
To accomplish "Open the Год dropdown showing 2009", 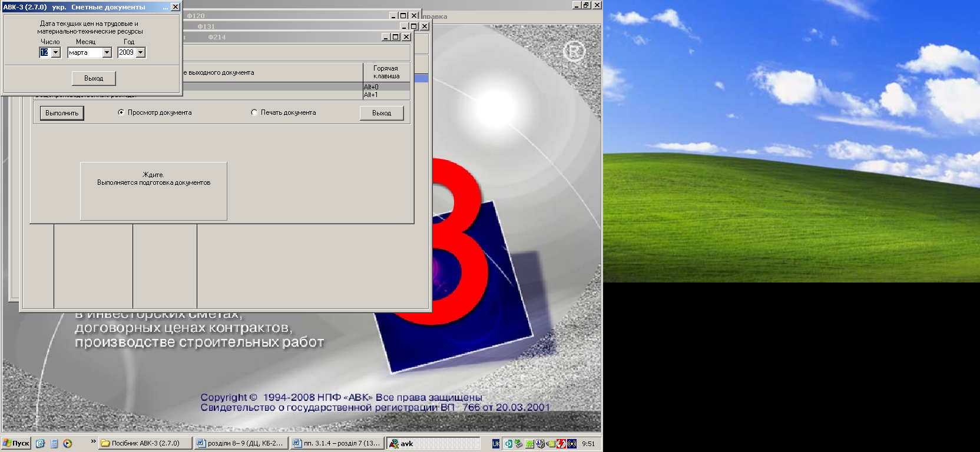I will point(140,52).
